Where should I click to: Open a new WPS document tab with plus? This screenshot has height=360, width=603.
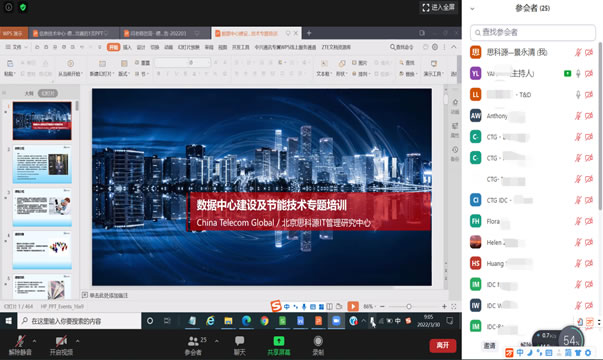(x=309, y=33)
